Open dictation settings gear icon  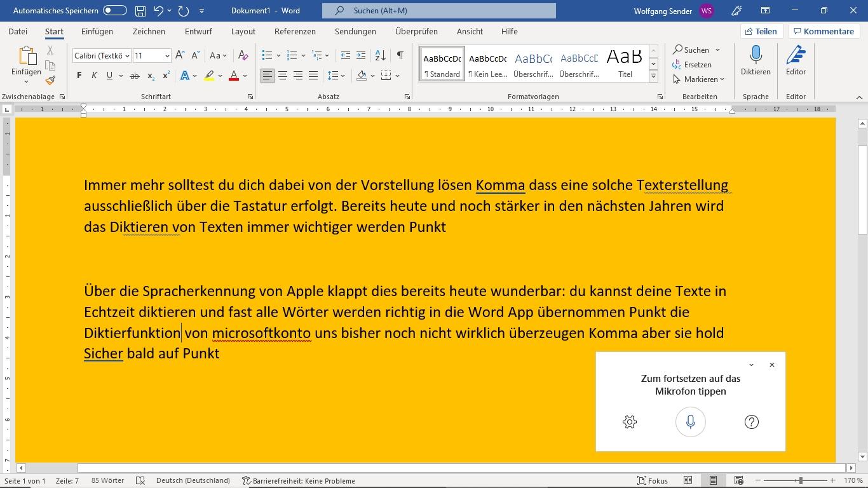(x=630, y=422)
